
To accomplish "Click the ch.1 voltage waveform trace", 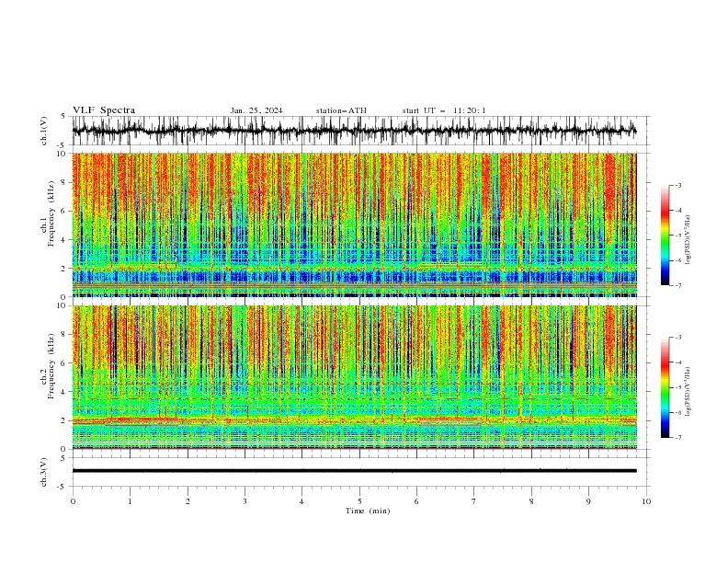I will pos(354,131).
